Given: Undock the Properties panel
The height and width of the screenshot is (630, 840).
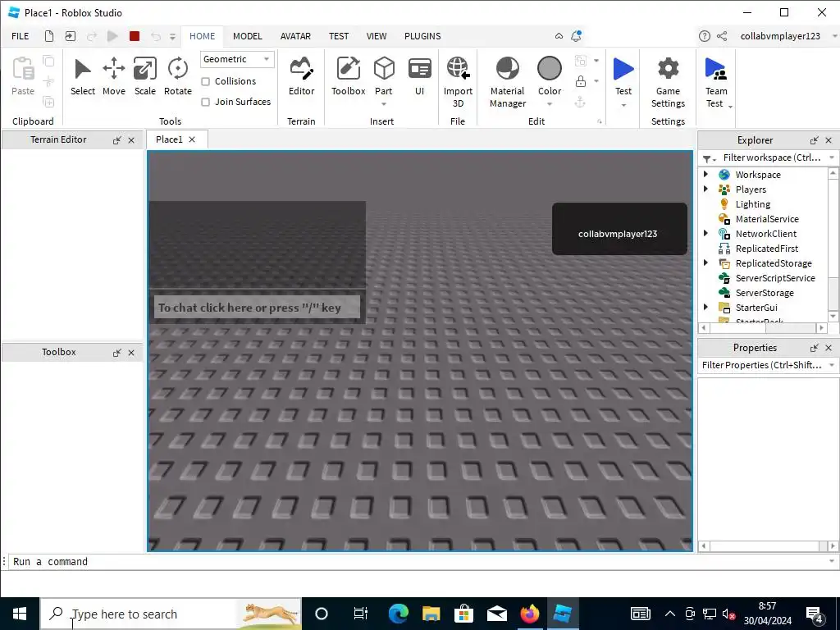Looking at the screenshot, I should click(815, 348).
